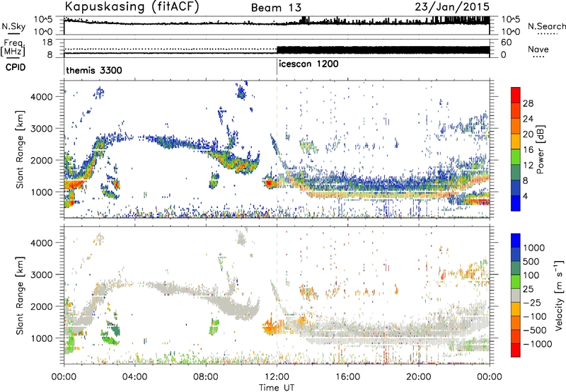Click the red top segment of Power colorbar
Screen dimensions: 566x392
(x=516, y=95)
